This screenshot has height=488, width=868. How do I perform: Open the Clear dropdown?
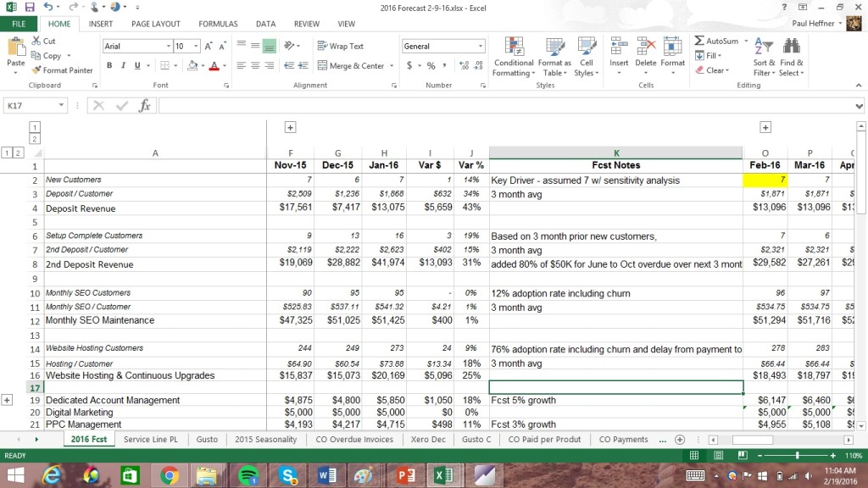712,70
